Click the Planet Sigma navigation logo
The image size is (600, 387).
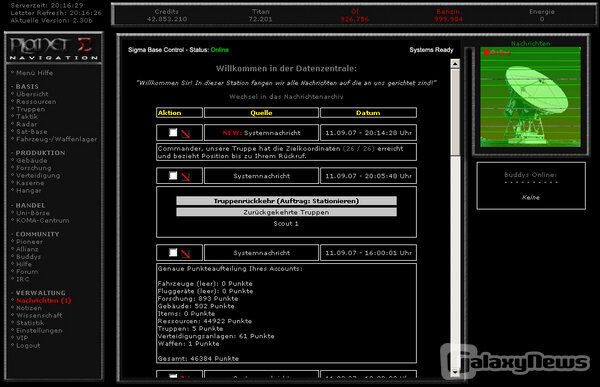click(x=54, y=48)
